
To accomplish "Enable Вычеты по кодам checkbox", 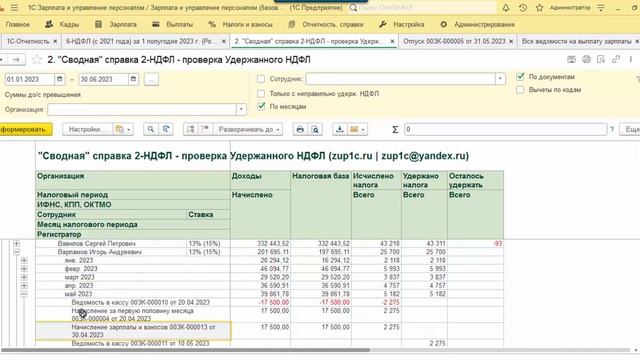I will 520,89.
